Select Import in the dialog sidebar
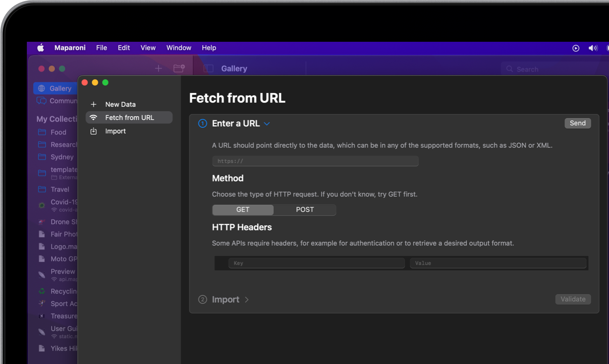 point(129,131)
